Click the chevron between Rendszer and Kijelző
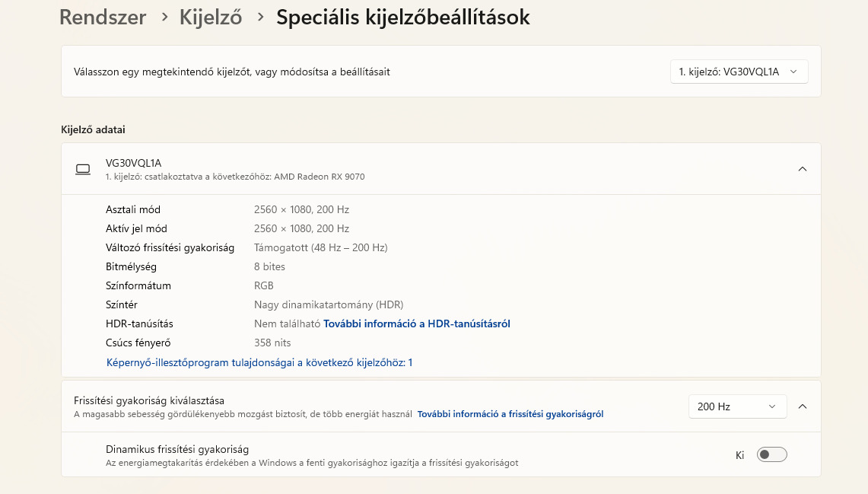868x494 pixels. pyautogui.click(x=164, y=17)
